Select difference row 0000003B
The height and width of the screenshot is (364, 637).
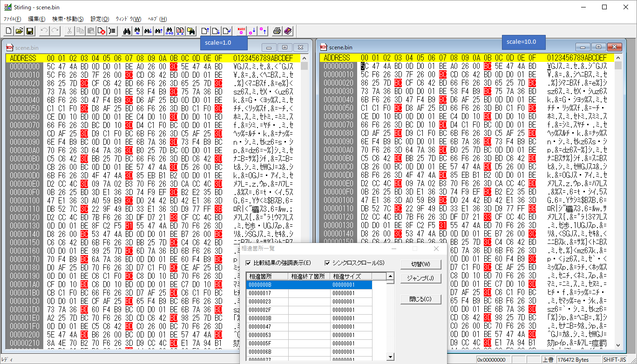pos(309,318)
